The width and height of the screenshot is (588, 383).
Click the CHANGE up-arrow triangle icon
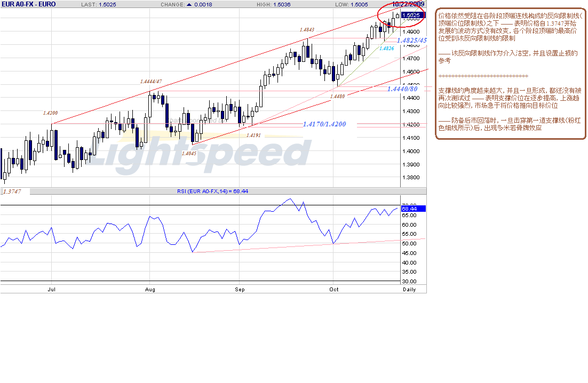(x=189, y=4)
